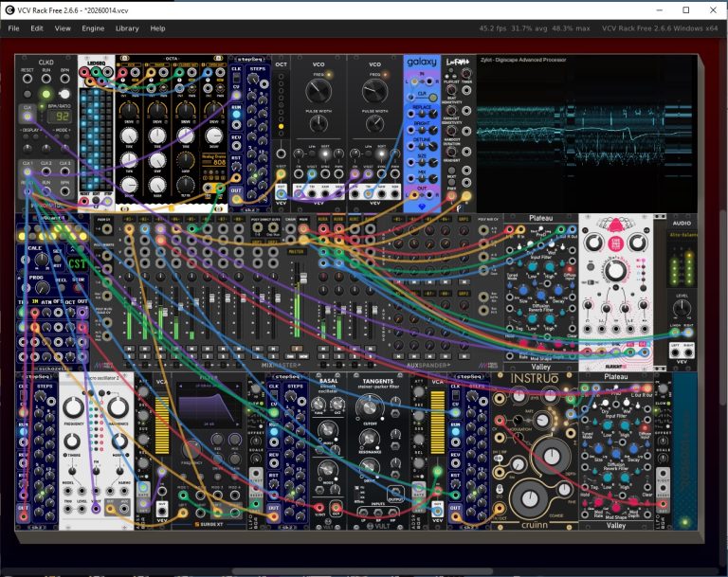This screenshot has width=728, height=577.
Task: Solo track 2 in MixMaster
Action: pos(145,356)
